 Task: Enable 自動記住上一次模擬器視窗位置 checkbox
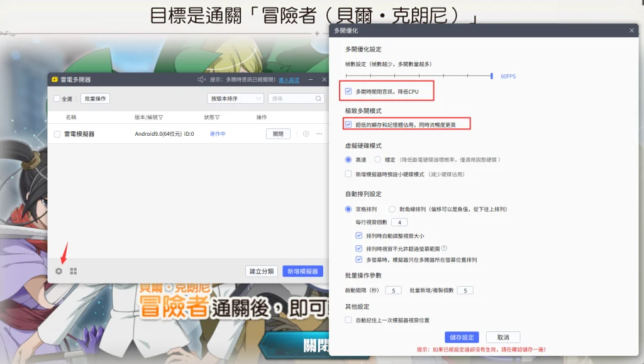coord(348,320)
